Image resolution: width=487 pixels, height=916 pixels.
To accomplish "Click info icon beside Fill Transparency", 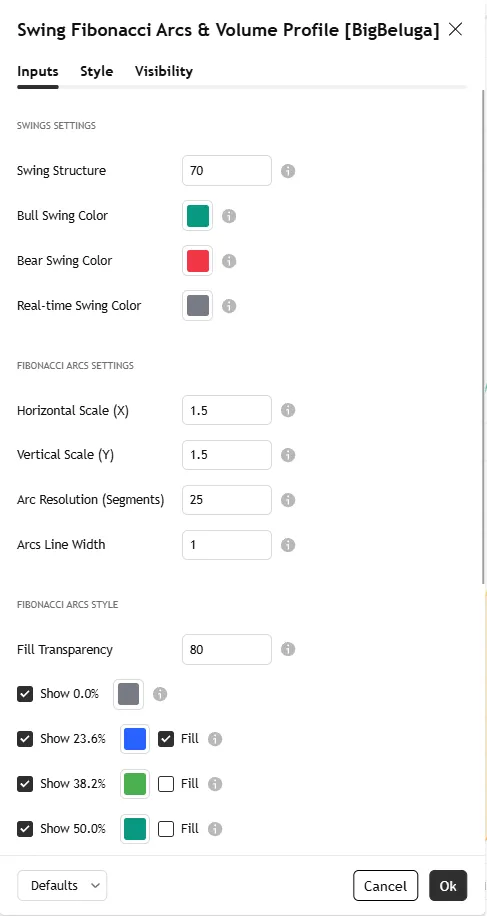I will [288, 649].
